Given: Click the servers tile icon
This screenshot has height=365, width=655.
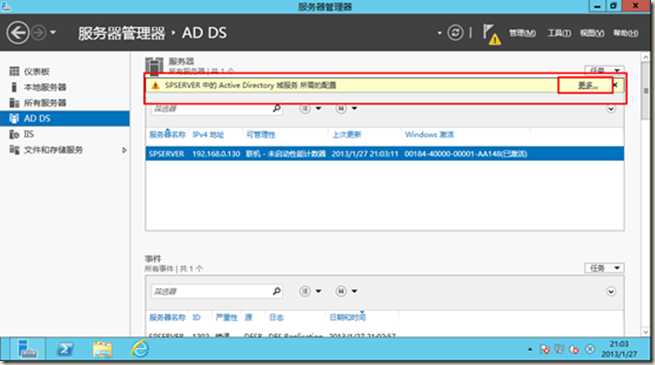Looking at the screenshot, I should 154,66.
